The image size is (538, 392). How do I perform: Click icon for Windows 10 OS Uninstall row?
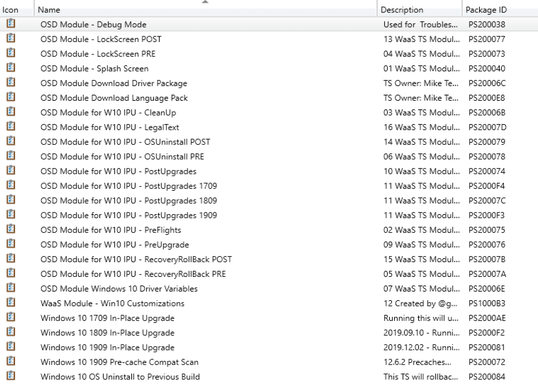pos(11,376)
